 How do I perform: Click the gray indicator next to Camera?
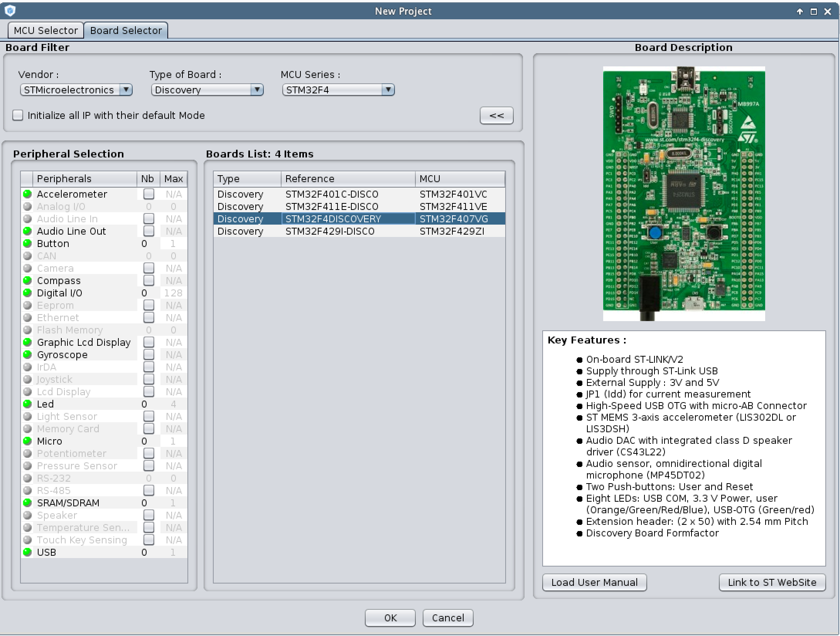27,268
